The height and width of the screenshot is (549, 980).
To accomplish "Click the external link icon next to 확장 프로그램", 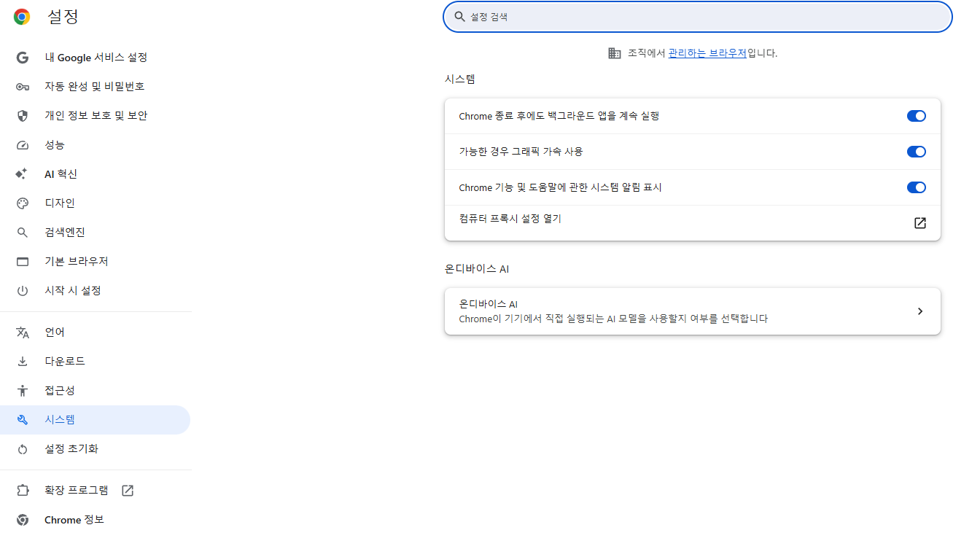I will tap(128, 491).
